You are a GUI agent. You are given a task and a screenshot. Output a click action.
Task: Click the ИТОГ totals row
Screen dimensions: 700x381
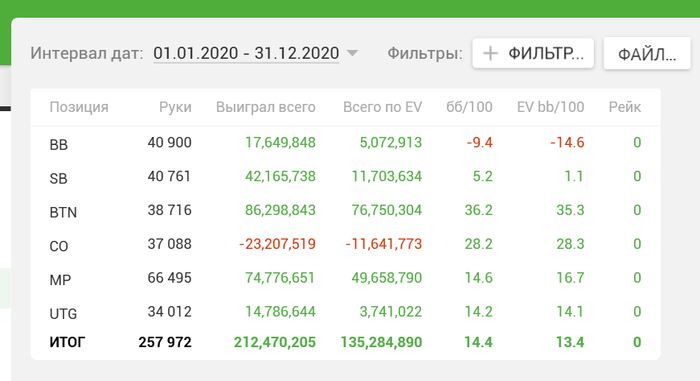click(345, 343)
